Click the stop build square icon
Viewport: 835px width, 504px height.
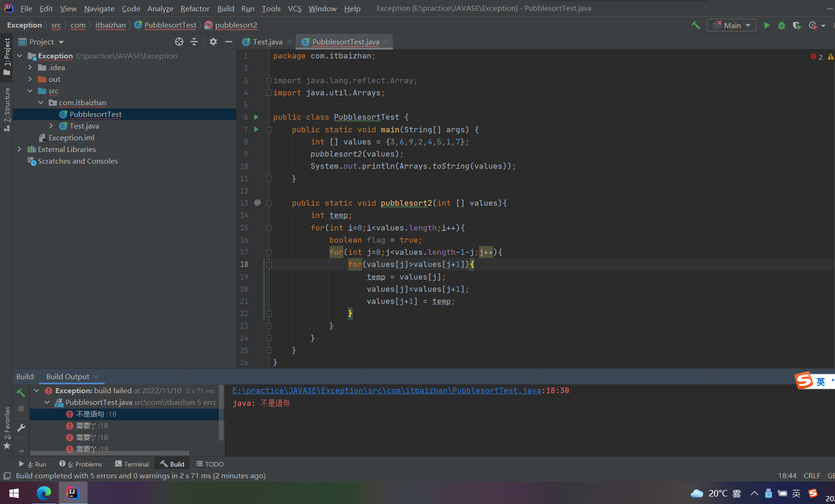point(21,409)
